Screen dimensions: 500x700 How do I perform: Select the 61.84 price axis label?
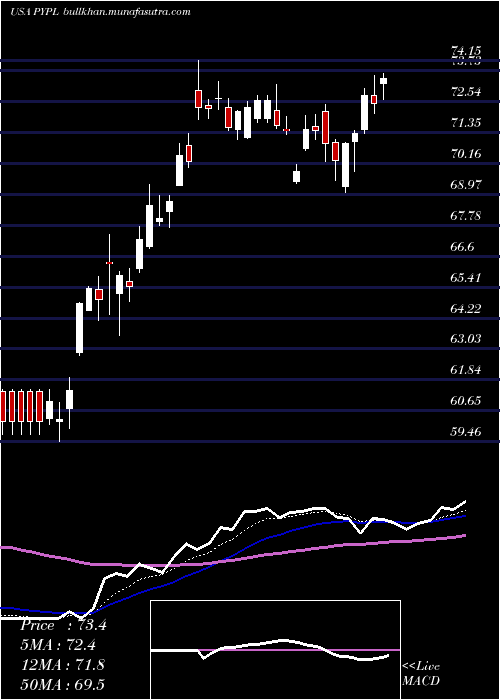[467, 370]
